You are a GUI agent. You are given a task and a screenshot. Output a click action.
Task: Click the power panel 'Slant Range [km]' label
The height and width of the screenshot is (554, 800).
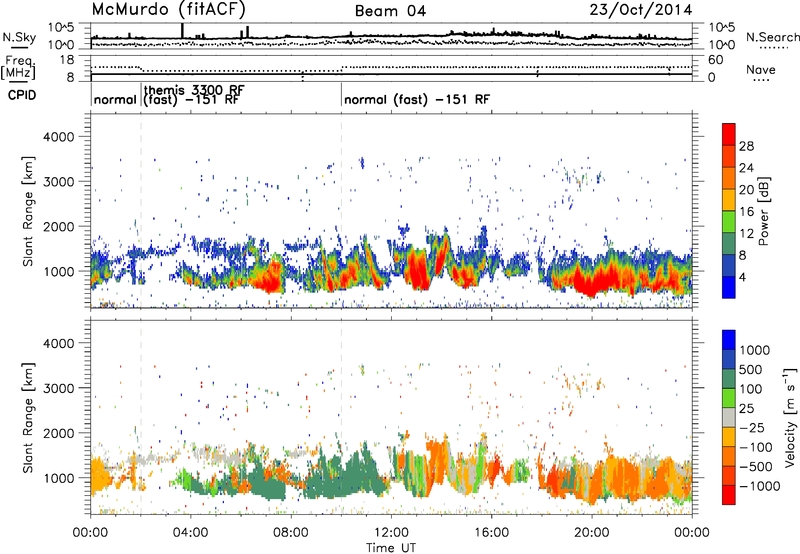[x=29, y=211]
